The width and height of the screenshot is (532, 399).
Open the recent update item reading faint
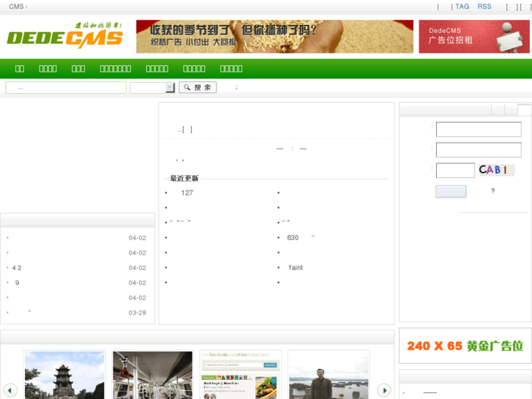(296, 267)
